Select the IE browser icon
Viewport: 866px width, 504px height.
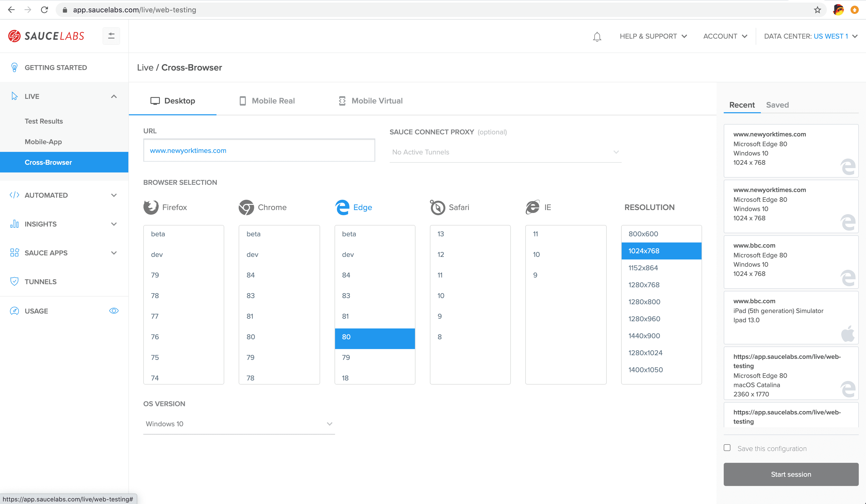532,207
